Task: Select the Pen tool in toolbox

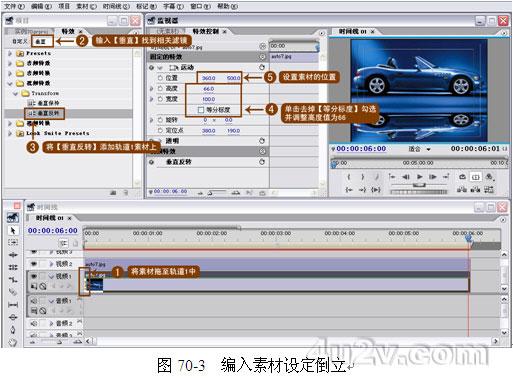Action: point(13,330)
